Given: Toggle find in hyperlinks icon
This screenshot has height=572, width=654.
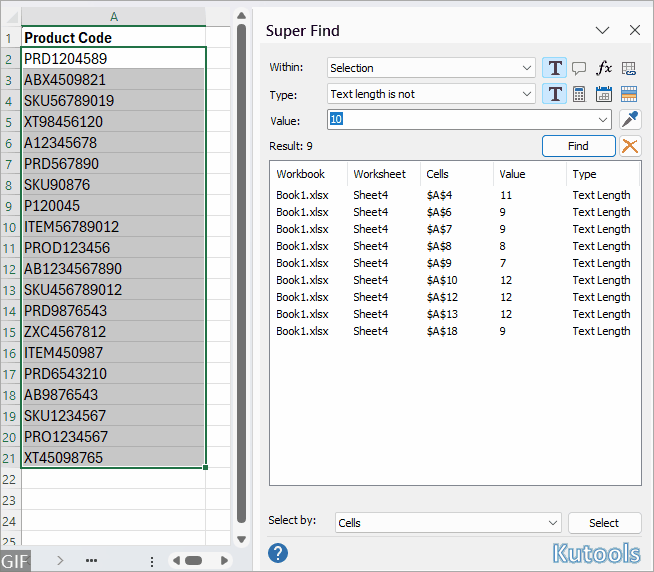Looking at the screenshot, I should tap(629, 68).
